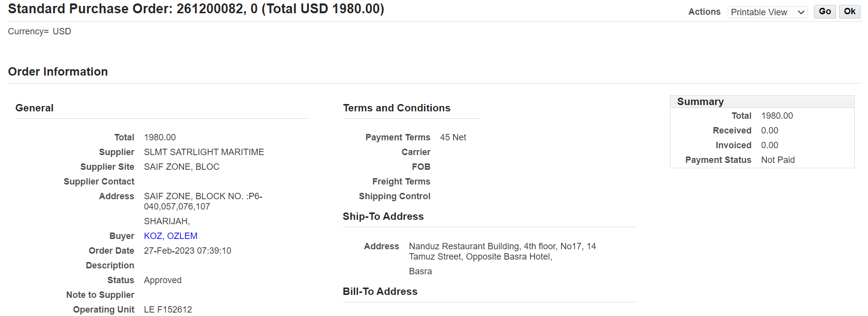Click the Go button
868x316 pixels.
pos(824,12)
